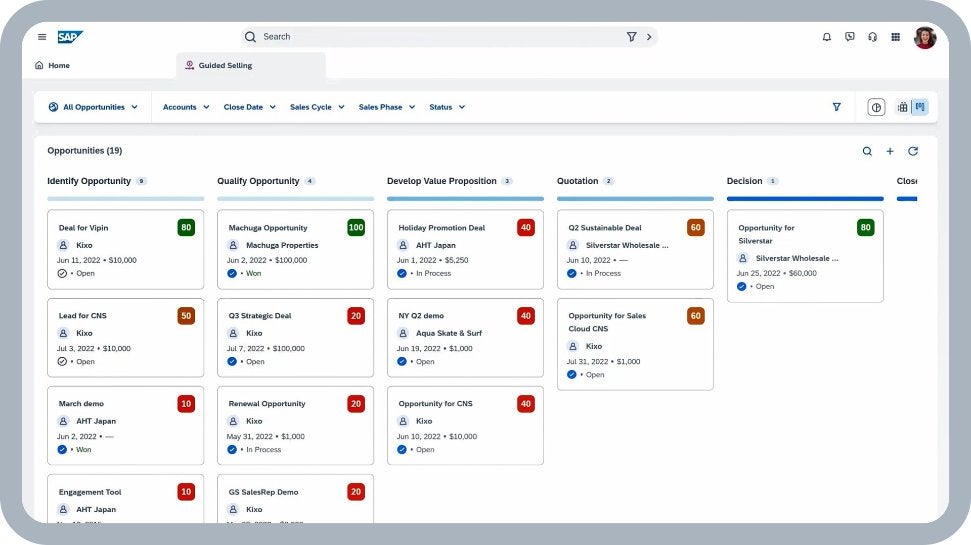Screen dimensions: 971x545
Task: Click AHT Japan on Holiday Promotion Deal
Action: [x=436, y=245]
